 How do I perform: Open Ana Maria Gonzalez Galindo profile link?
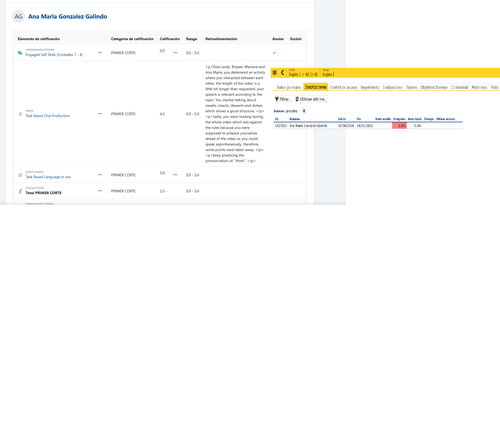click(x=68, y=16)
